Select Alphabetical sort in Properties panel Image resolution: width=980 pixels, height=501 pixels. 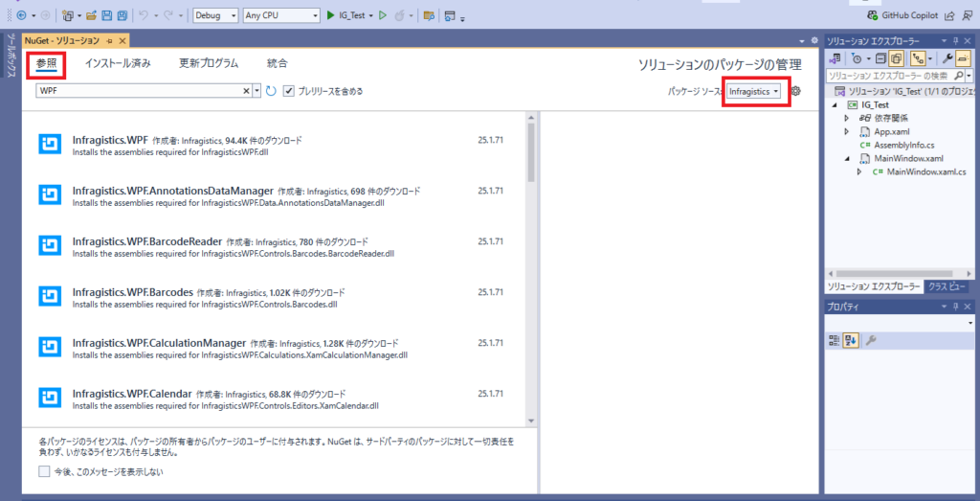[x=850, y=340]
